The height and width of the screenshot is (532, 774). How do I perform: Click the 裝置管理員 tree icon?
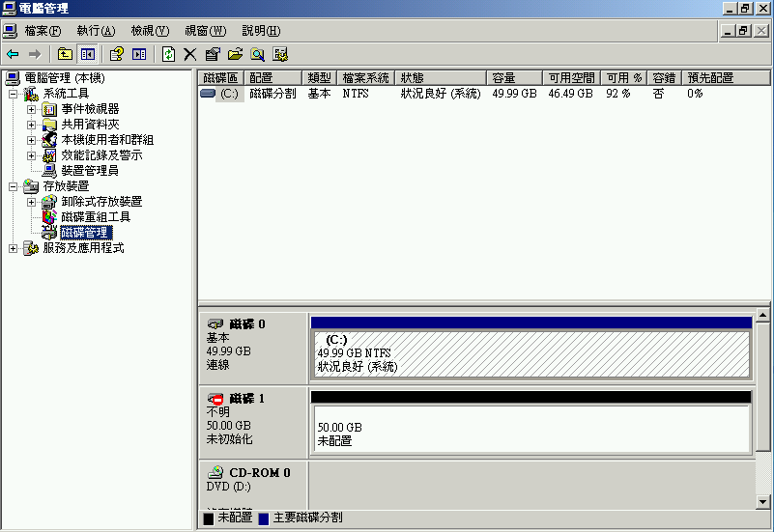[x=49, y=171]
